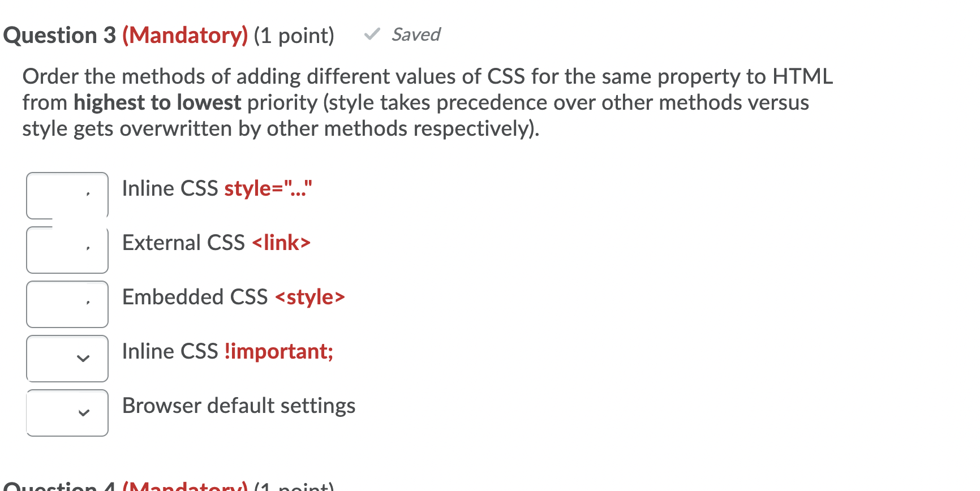Open the ranking dropdown for Inline CSS !important;
This screenshot has width=980, height=491.
click(67, 358)
